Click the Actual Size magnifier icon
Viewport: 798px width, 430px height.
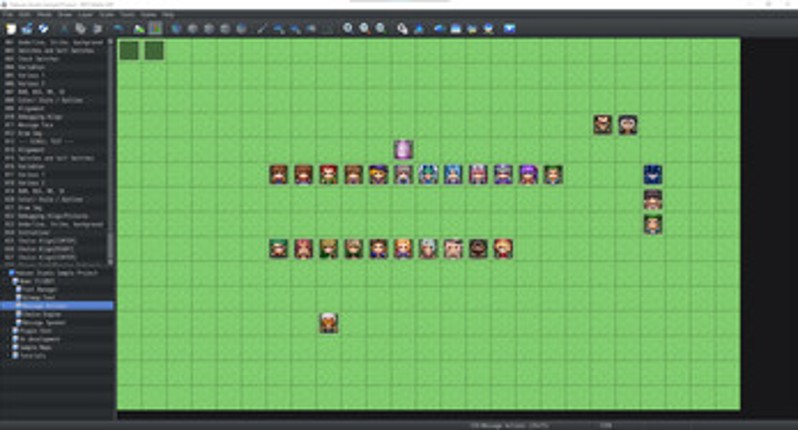pyautogui.click(x=381, y=28)
